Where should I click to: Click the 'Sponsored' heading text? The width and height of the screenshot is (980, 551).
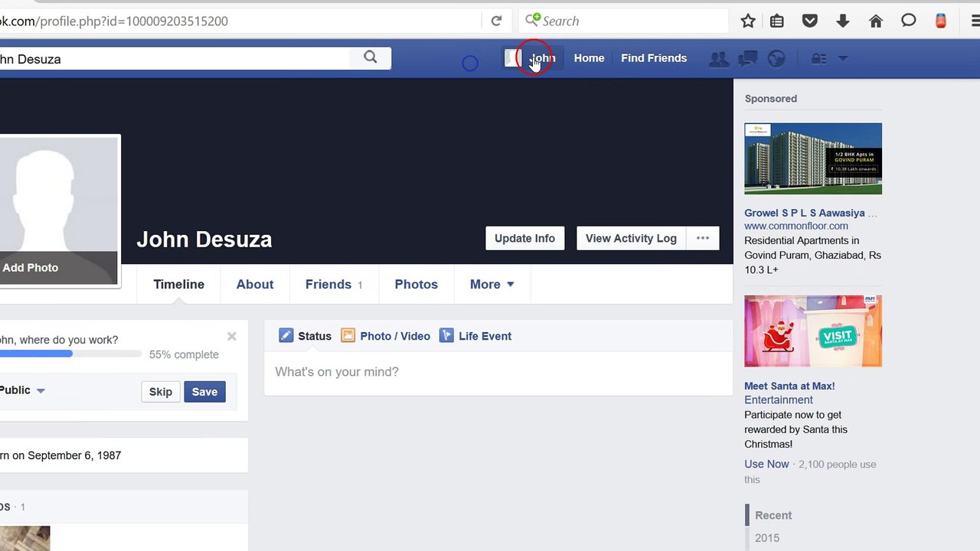point(771,99)
